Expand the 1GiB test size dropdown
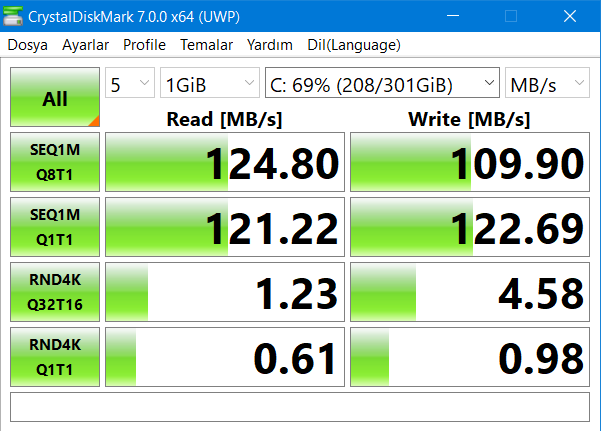Viewport: 601px width, 431px height. (x=210, y=83)
